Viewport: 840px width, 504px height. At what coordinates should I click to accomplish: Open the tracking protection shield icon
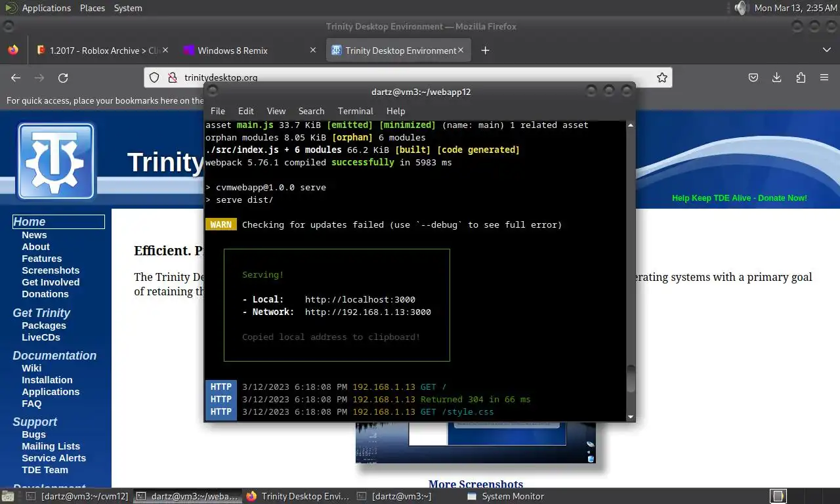tap(154, 77)
